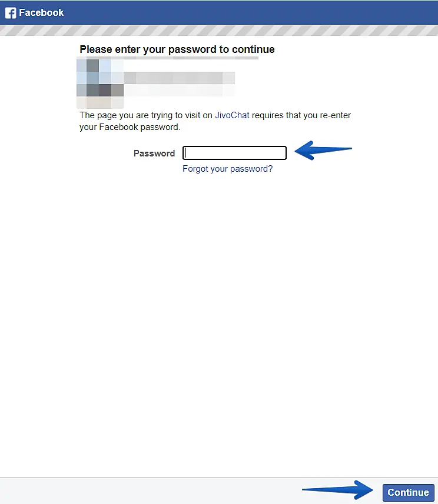Image resolution: width=438 pixels, height=504 pixels.
Task: Click the blue arrow pointing at Continue
Action: [337, 490]
